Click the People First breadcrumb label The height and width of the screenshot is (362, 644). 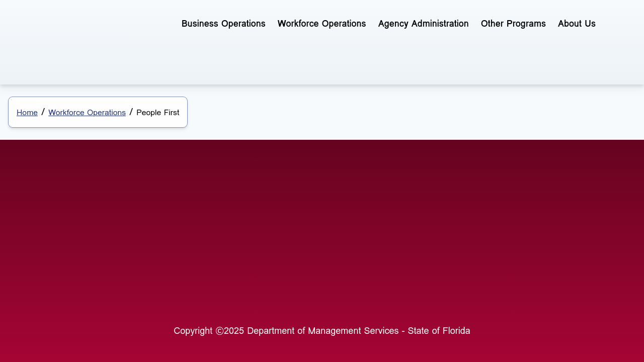(x=157, y=113)
